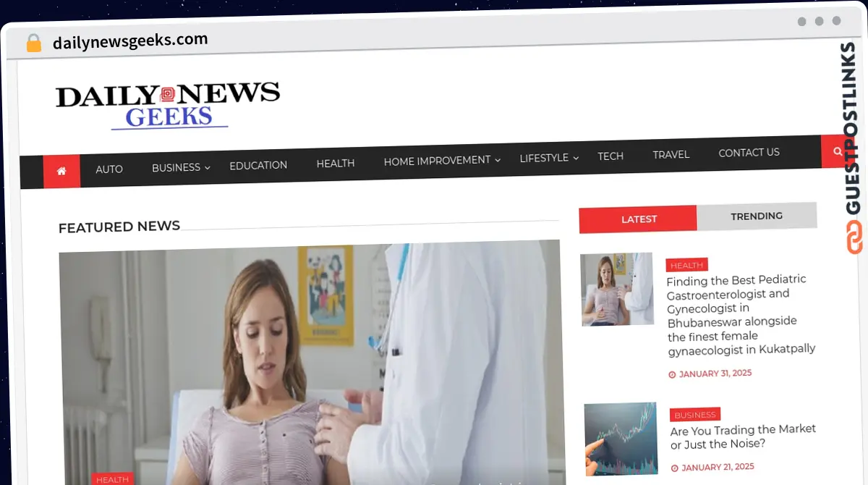
Task: Click the dailynewsgeeks.com address bar
Action: (x=130, y=40)
